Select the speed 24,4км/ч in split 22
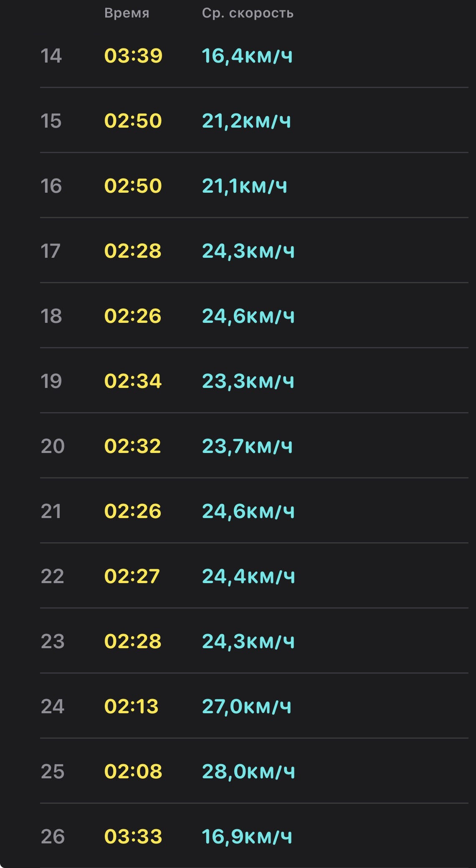This screenshot has width=476, height=868. 248,576
